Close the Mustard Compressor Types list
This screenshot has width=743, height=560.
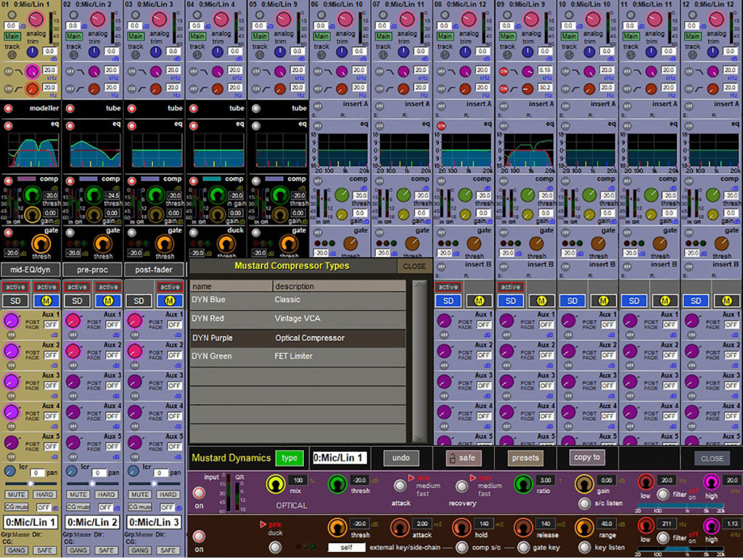click(414, 266)
